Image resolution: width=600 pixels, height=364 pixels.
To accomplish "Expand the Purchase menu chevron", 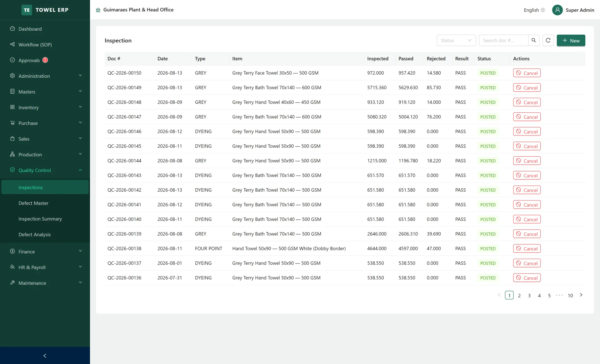I will [x=80, y=123].
